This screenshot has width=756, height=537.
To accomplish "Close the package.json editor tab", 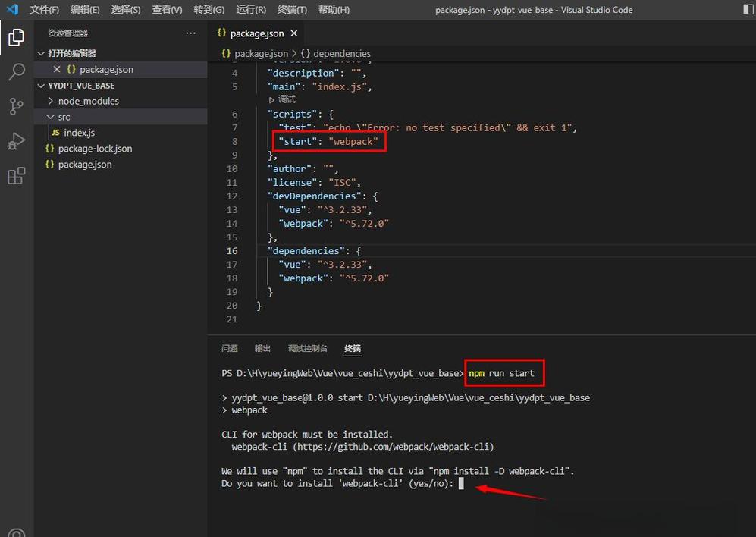I will [x=294, y=33].
